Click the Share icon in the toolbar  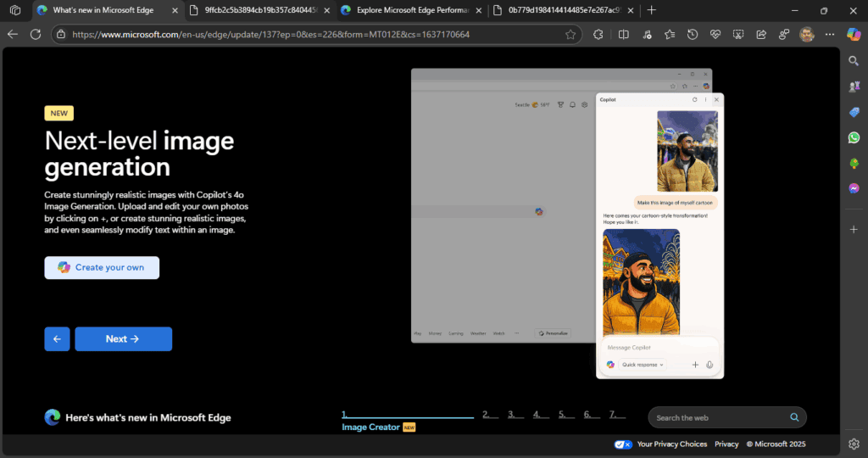tap(761, 34)
